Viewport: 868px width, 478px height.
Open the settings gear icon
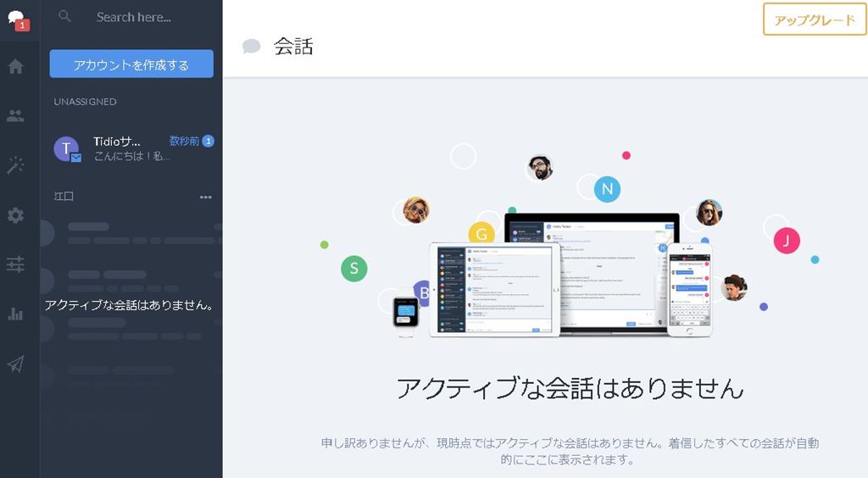click(x=15, y=215)
